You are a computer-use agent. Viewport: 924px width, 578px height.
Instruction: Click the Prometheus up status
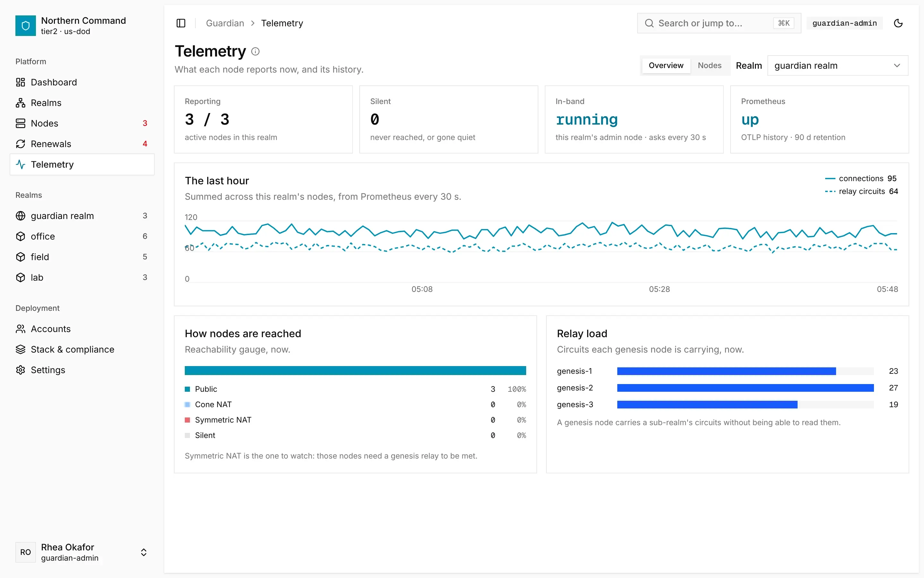tap(750, 120)
